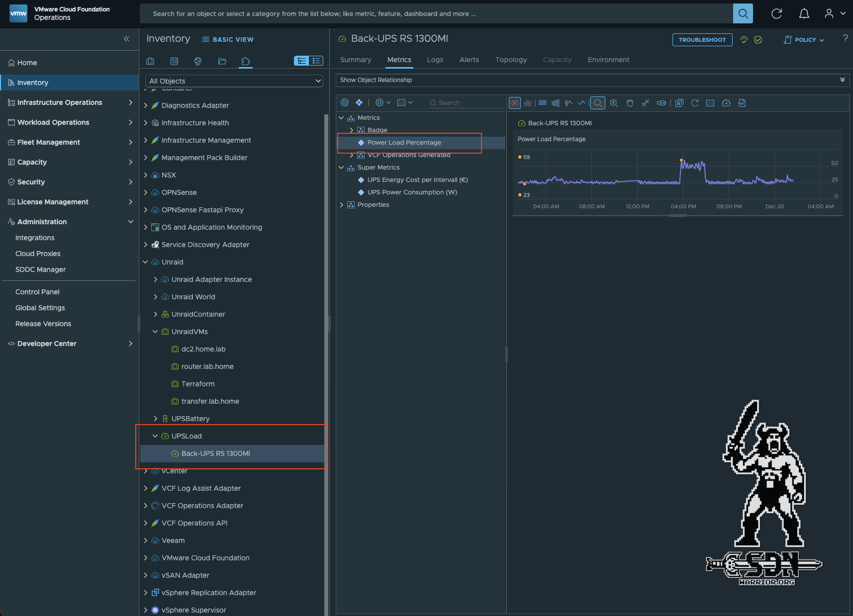853x616 pixels.
Task: Open the Alerts tab
Action: (469, 60)
